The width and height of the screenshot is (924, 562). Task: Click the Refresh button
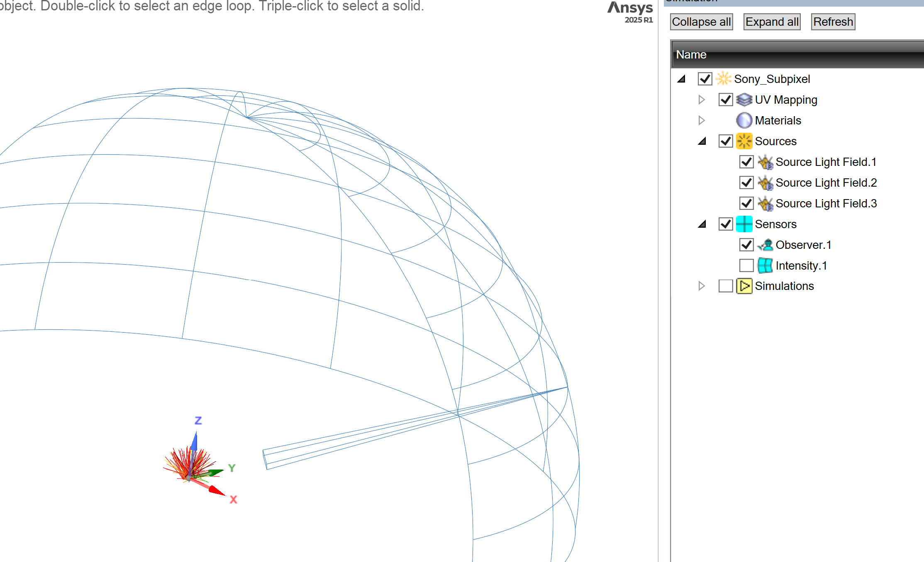(x=833, y=22)
